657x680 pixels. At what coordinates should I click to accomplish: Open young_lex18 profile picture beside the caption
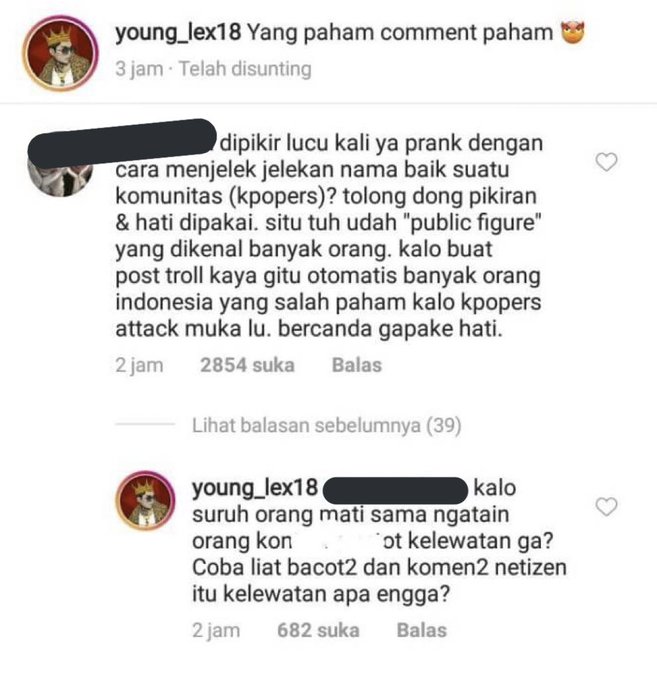click(60, 53)
